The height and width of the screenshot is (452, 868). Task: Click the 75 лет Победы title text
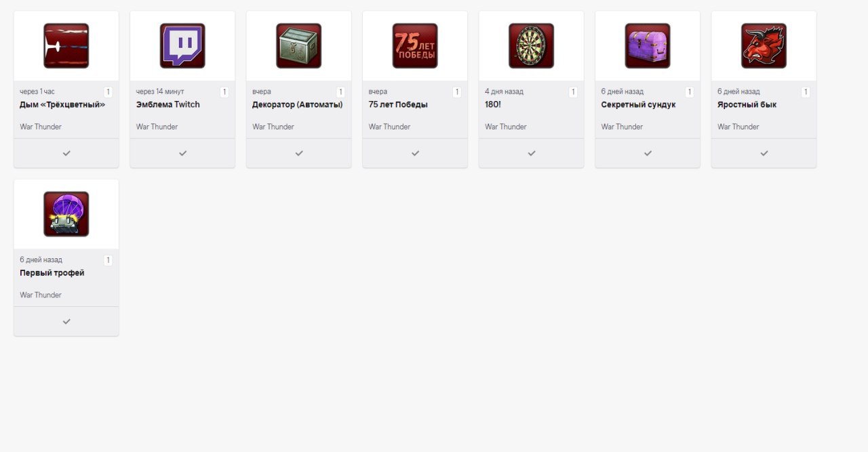398,105
